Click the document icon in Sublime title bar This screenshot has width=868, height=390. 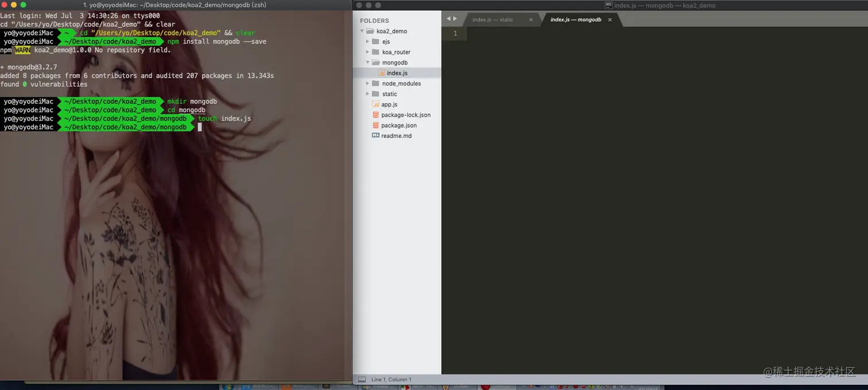[609, 5]
